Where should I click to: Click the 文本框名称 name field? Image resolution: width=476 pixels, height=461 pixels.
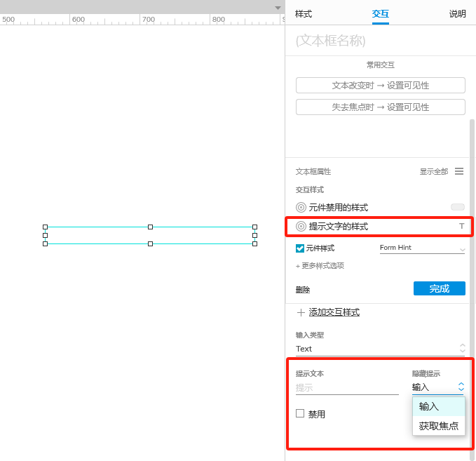tap(331, 41)
